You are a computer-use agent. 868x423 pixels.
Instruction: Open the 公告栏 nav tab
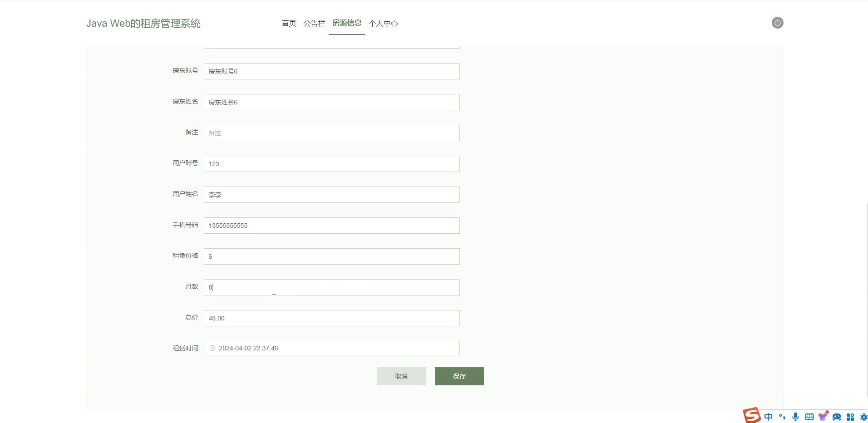(x=314, y=23)
